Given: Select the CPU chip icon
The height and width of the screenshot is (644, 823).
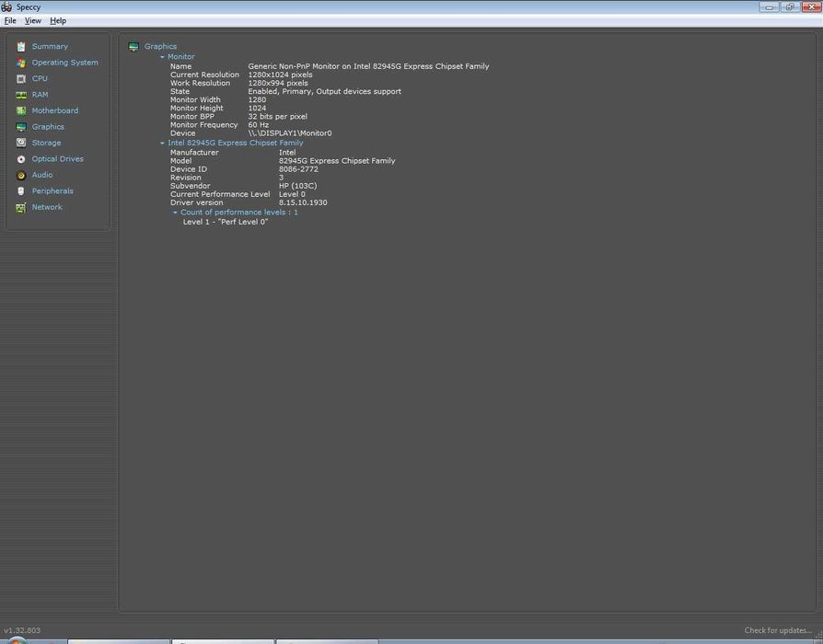Looking at the screenshot, I should [x=21, y=78].
